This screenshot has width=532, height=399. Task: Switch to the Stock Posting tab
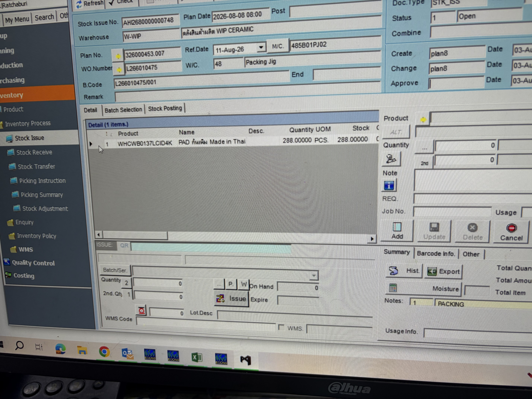(165, 109)
